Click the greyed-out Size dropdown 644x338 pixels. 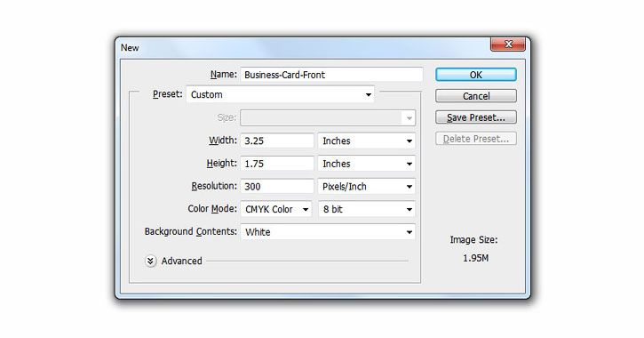click(328, 118)
